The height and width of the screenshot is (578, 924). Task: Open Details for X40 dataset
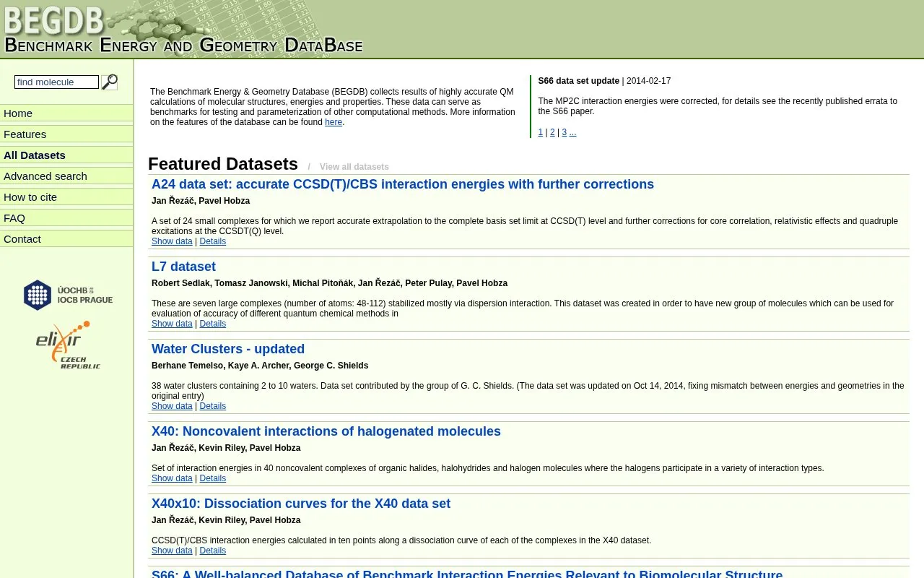[213, 478]
